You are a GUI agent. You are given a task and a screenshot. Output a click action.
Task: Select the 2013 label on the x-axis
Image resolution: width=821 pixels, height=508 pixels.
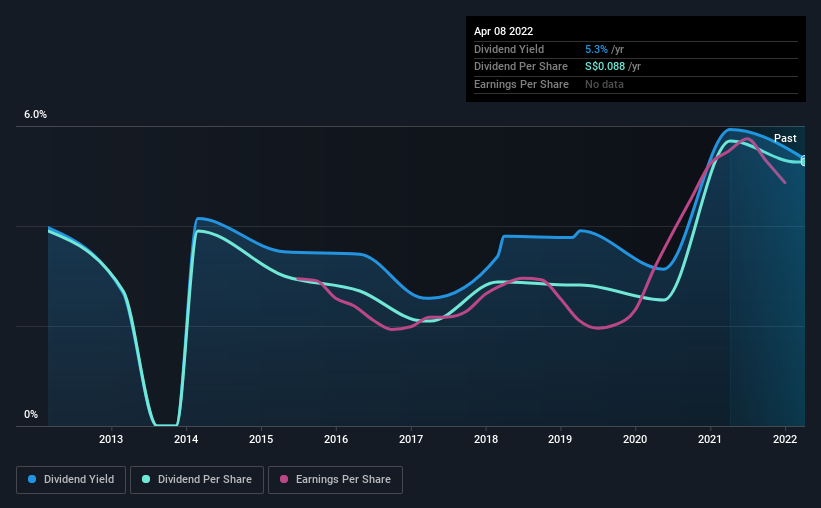(111, 439)
